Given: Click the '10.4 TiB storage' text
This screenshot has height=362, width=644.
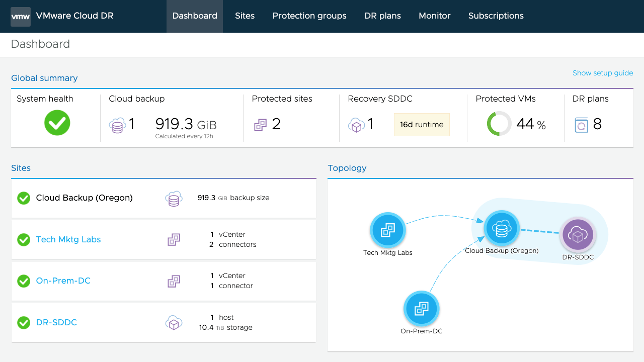Looking at the screenshot, I should pyautogui.click(x=226, y=327).
